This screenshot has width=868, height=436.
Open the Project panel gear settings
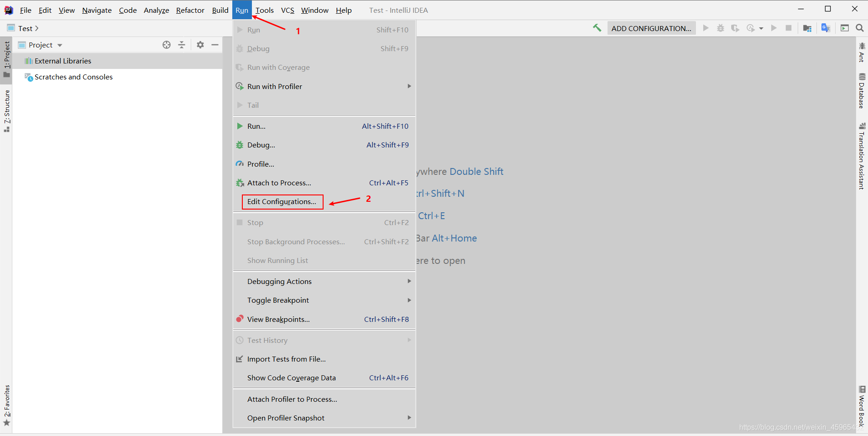pos(200,45)
